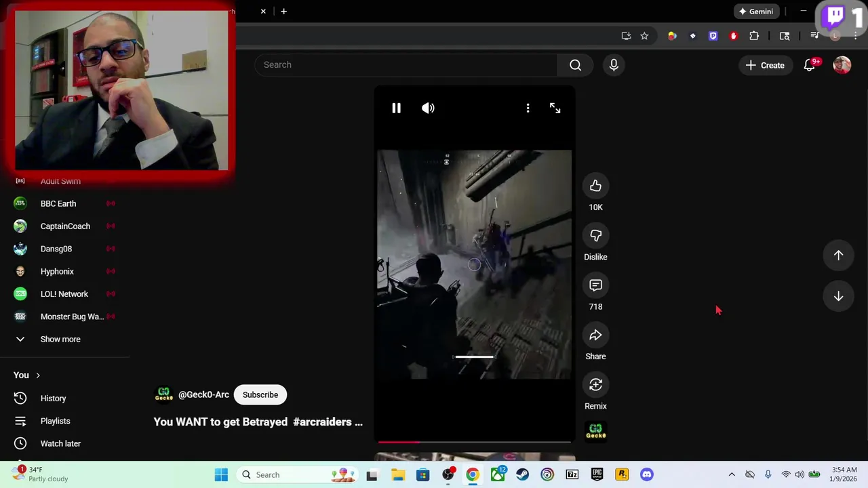Go to the next Short with down arrow
868x488 pixels.
coord(838,296)
